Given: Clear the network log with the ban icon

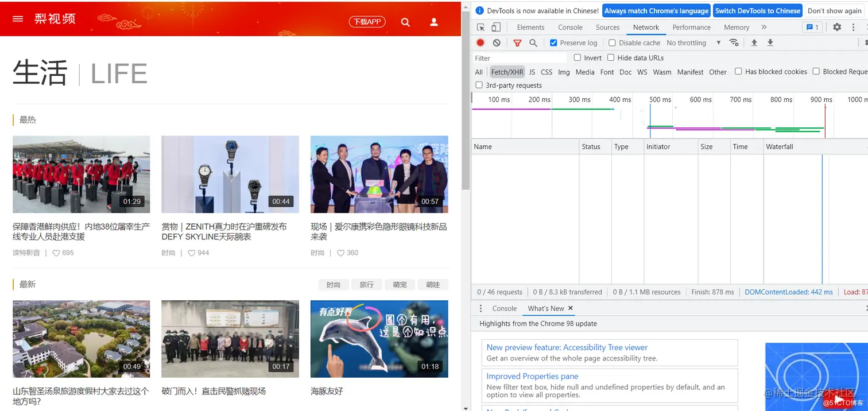Looking at the screenshot, I should [497, 42].
